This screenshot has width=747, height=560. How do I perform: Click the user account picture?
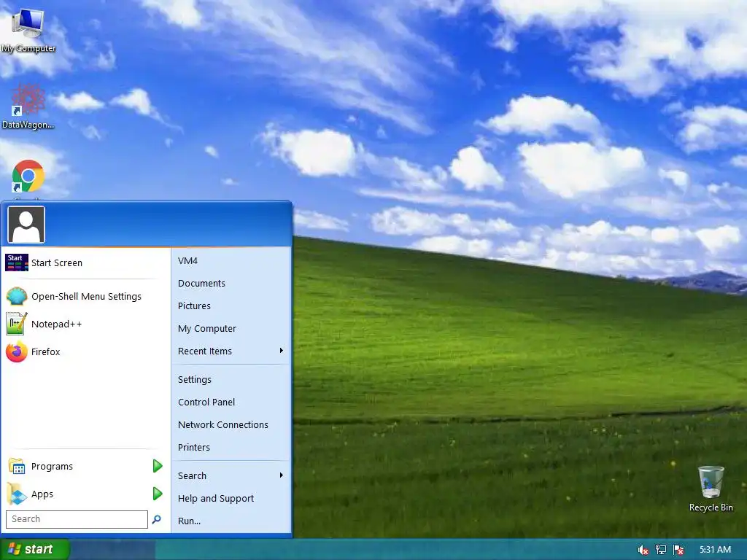pos(26,225)
